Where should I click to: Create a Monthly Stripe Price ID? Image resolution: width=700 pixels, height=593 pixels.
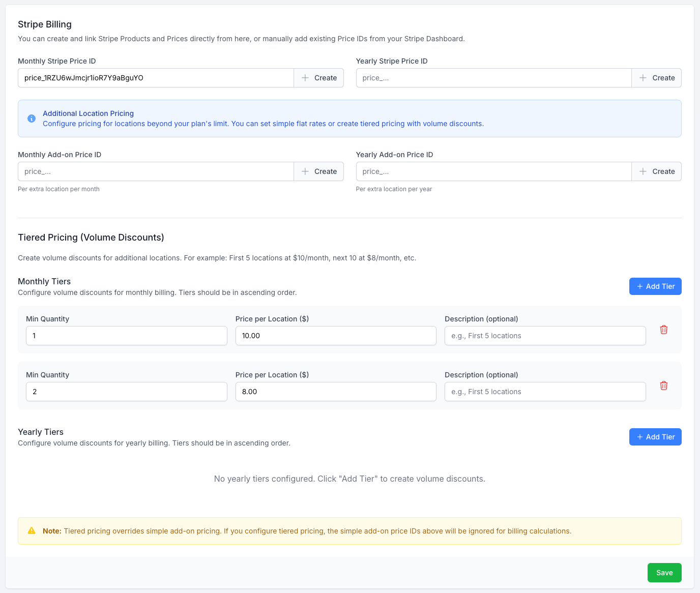[x=318, y=78]
